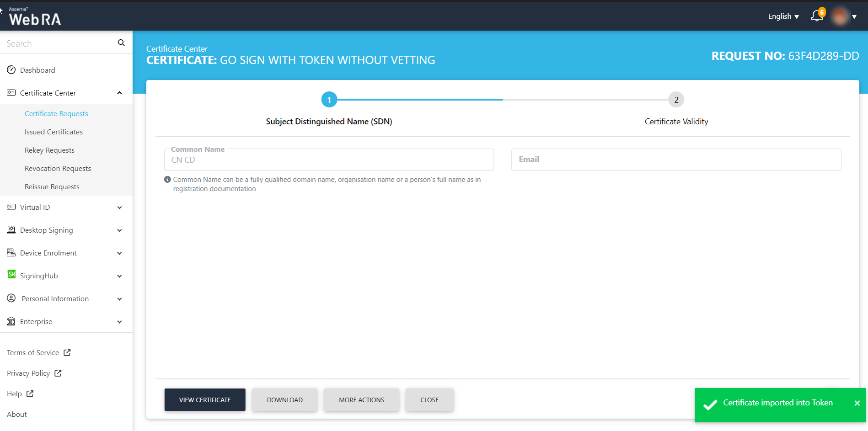Go to Revocation Requests
868x431 pixels.
coord(58,169)
